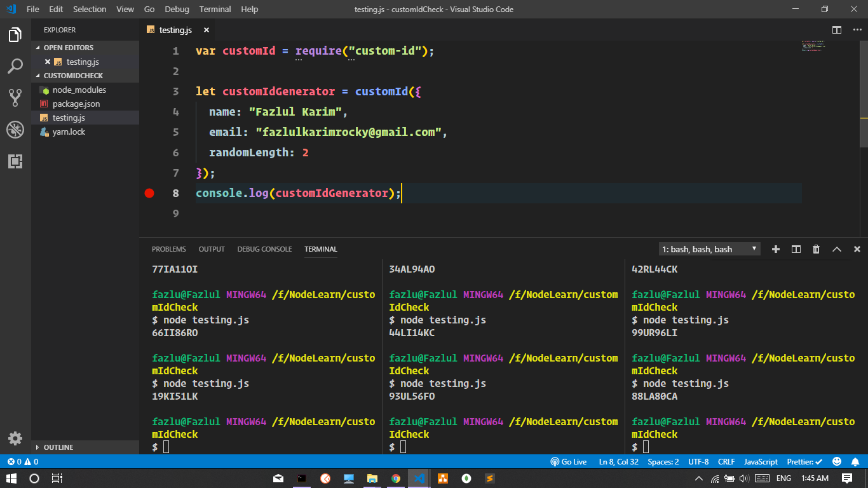Open the Search view in activity bar
The image size is (868, 488).
pyautogui.click(x=15, y=66)
